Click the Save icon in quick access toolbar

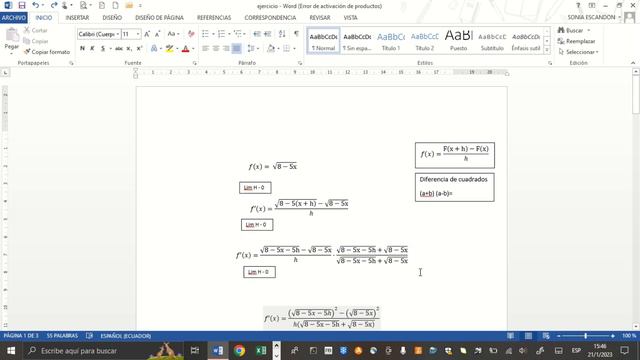point(22,5)
